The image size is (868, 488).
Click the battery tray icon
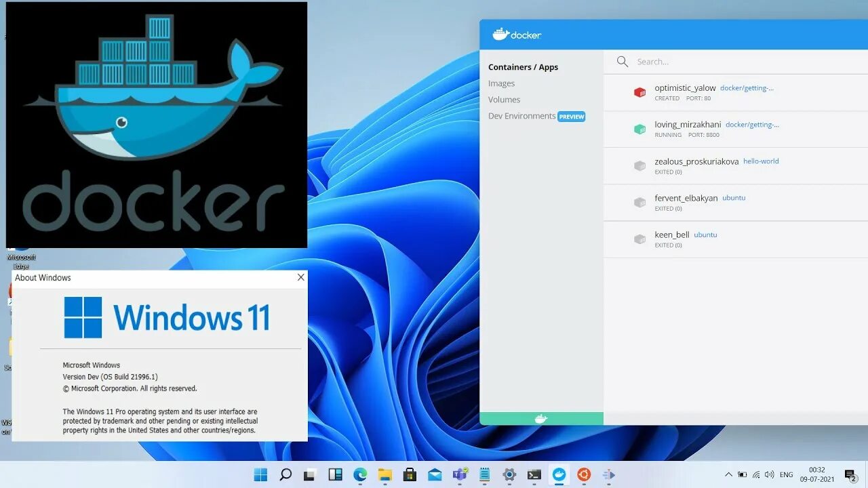pos(743,475)
